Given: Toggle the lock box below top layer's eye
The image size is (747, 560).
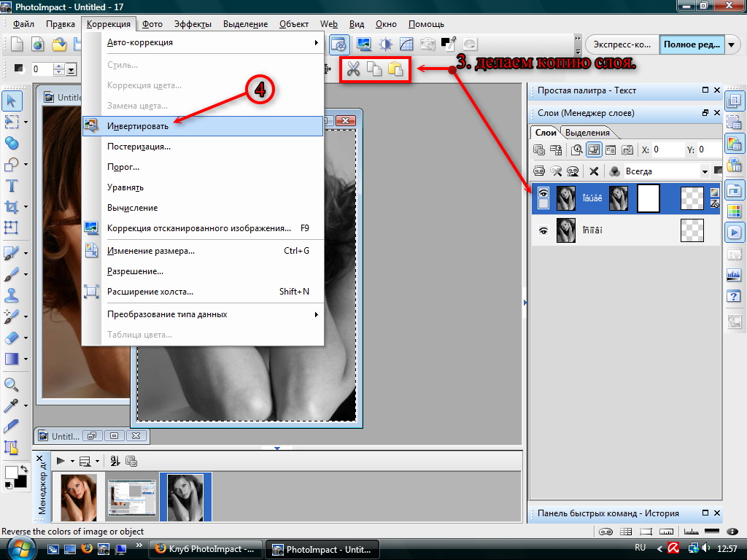Looking at the screenshot, I should point(543,203).
